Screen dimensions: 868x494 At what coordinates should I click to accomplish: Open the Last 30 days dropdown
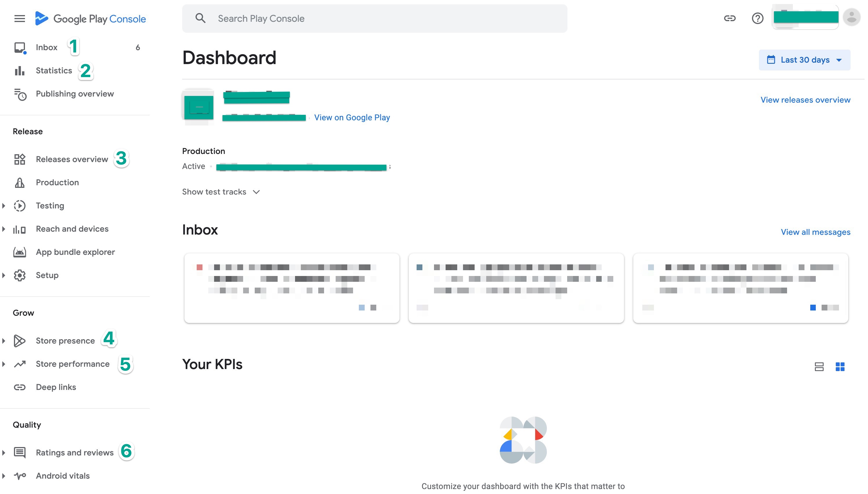click(x=804, y=60)
